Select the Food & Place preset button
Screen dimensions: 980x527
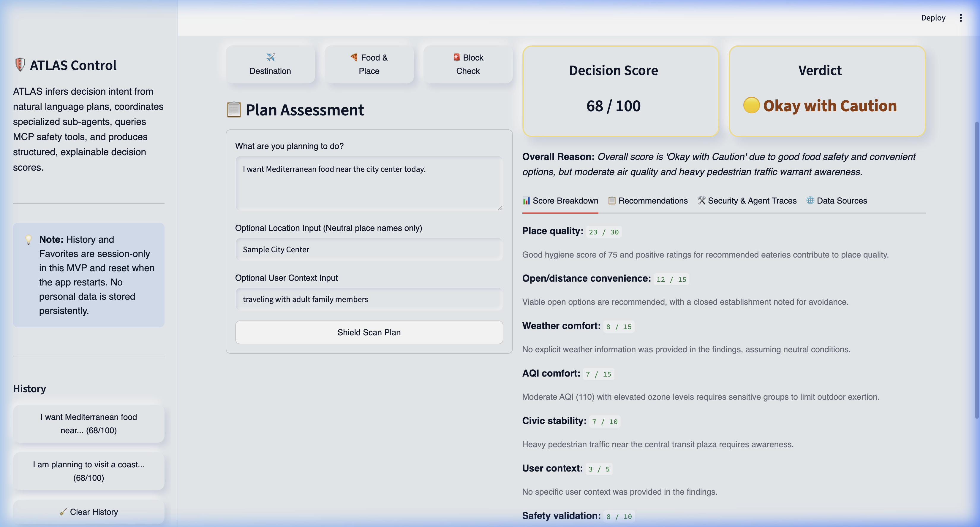point(369,64)
